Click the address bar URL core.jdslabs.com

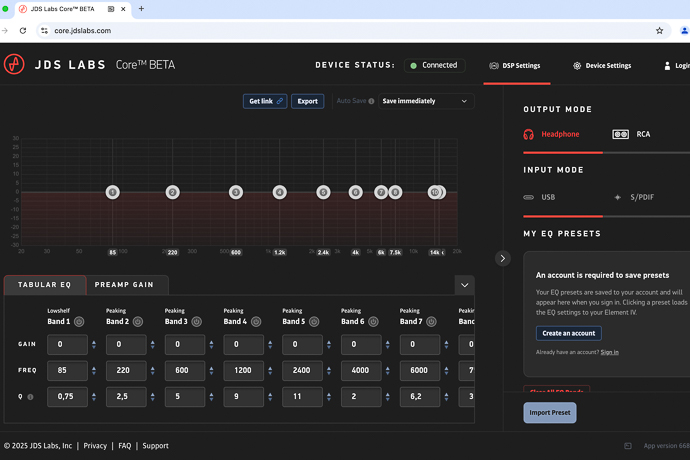coord(83,31)
